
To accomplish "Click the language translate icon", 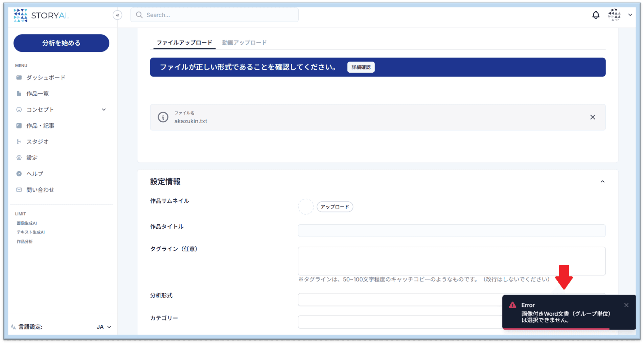I will [13, 327].
